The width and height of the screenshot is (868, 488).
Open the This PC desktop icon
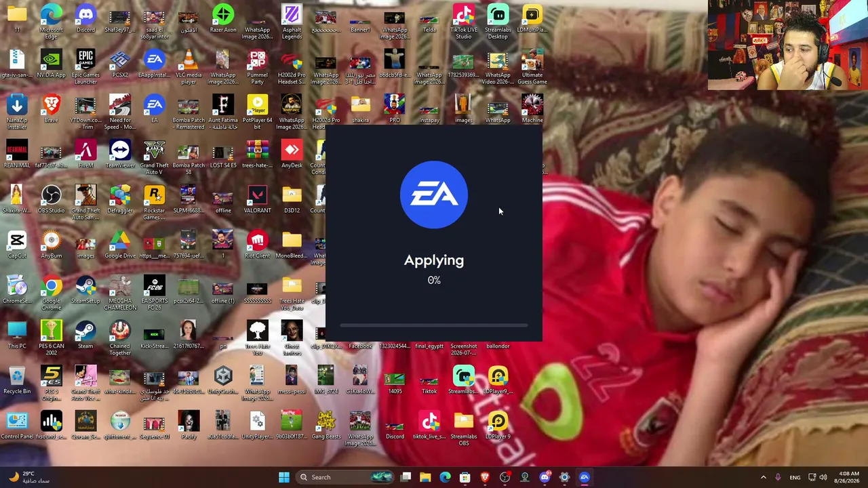coord(17,335)
